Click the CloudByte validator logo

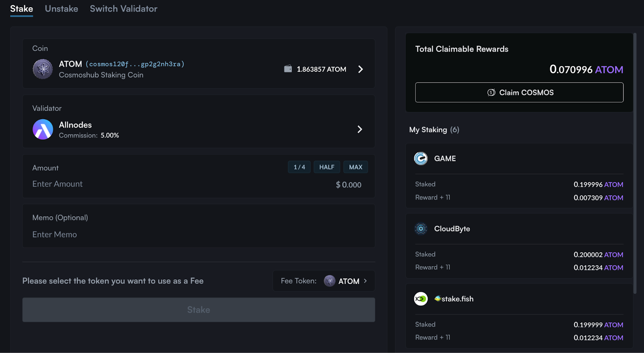point(421,229)
